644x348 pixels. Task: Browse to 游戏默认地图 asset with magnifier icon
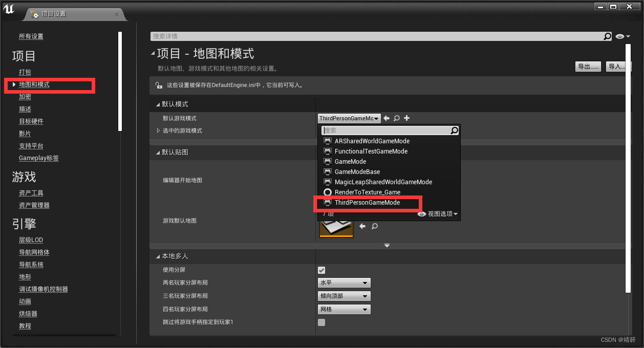click(x=375, y=226)
